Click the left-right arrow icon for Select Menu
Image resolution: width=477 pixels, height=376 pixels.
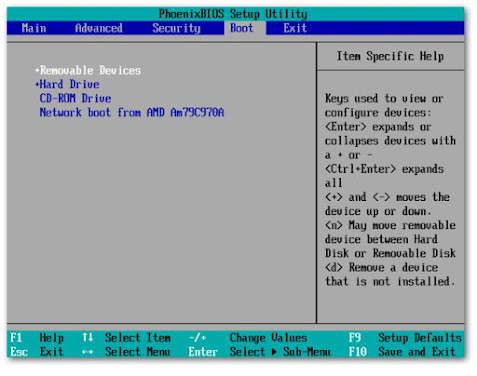point(88,352)
